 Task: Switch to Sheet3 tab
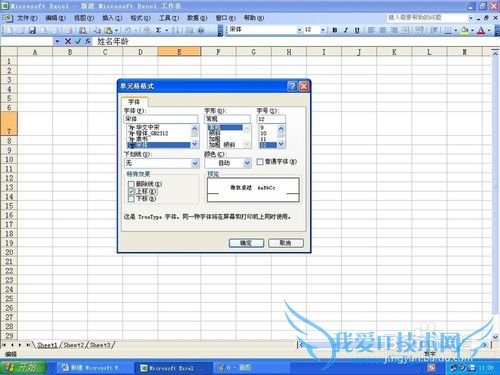(100, 345)
